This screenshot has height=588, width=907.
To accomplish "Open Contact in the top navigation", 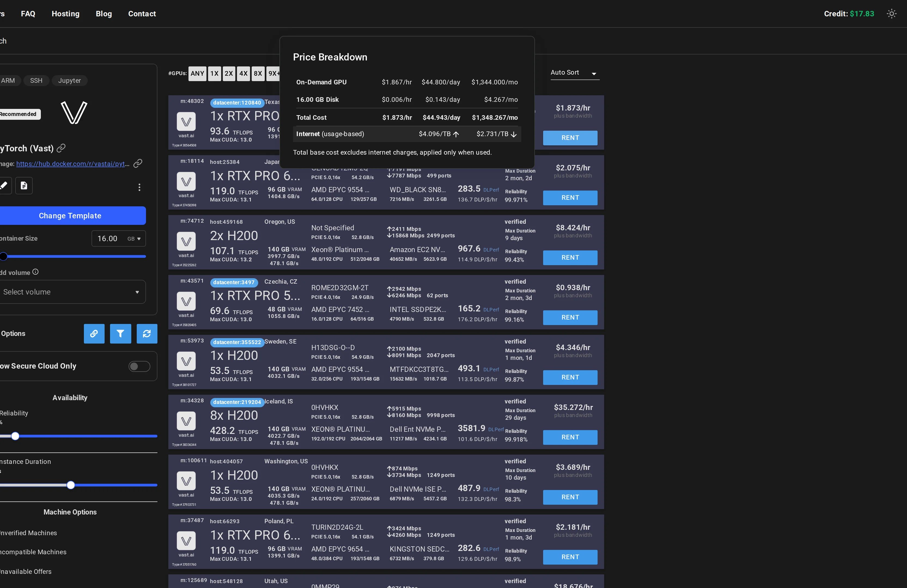I will point(142,14).
